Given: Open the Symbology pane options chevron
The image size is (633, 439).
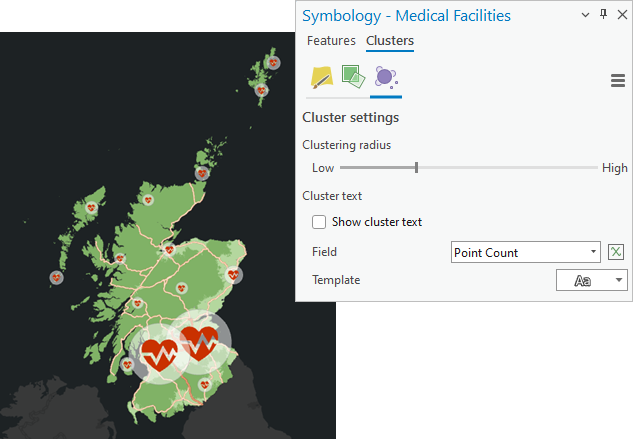Looking at the screenshot, I should (x=585, y=15).
